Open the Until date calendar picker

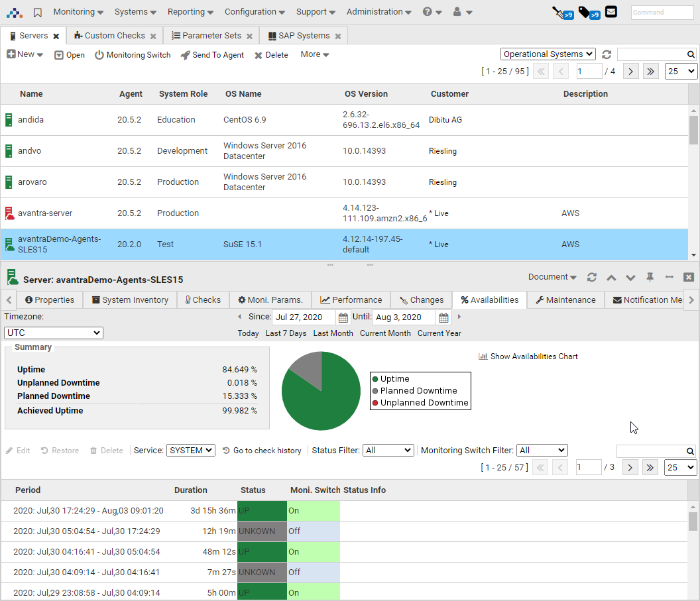443,317
